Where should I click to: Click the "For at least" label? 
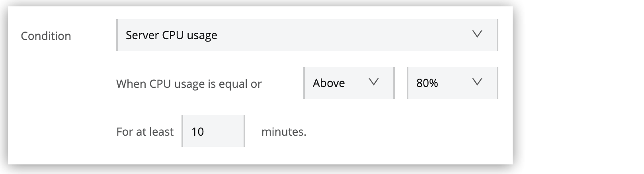145,132
